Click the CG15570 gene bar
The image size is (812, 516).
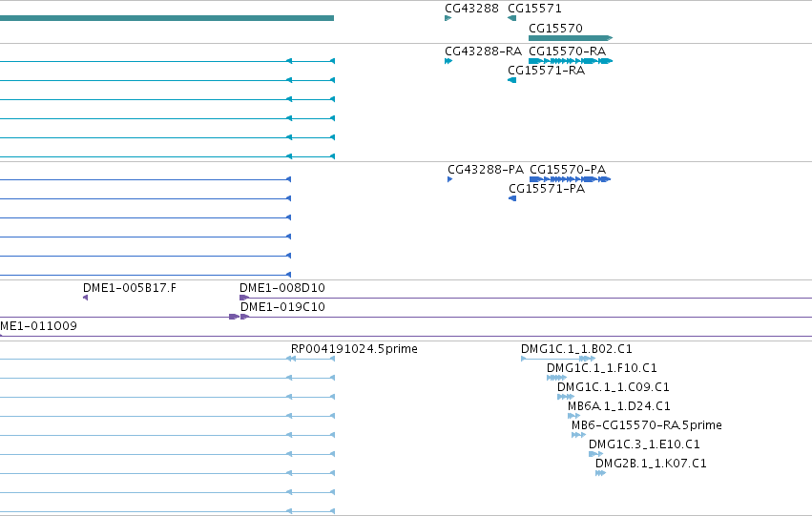[x=571, y=38]
